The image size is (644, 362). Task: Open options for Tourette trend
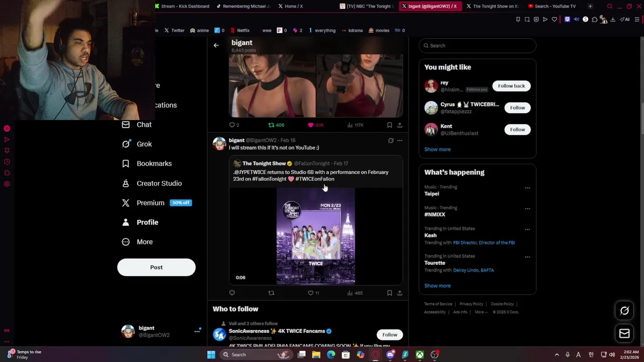pyautogui.click(x=527, y=257)
